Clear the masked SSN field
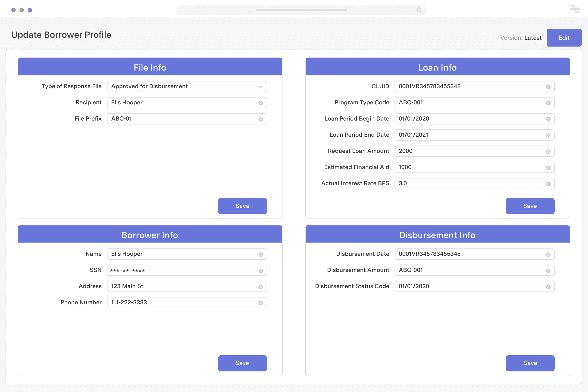 pyautogui.click(x=261, y=270)
